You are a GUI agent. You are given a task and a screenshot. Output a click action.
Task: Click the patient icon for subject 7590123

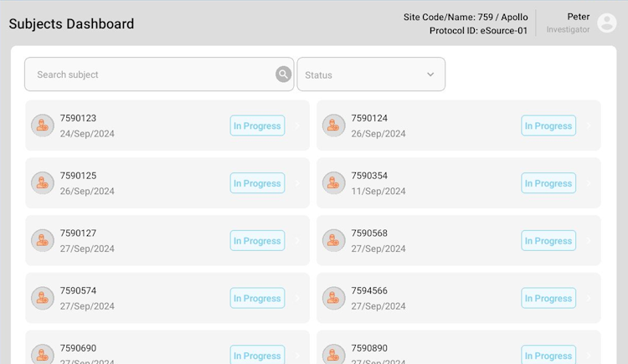[43, 126]
